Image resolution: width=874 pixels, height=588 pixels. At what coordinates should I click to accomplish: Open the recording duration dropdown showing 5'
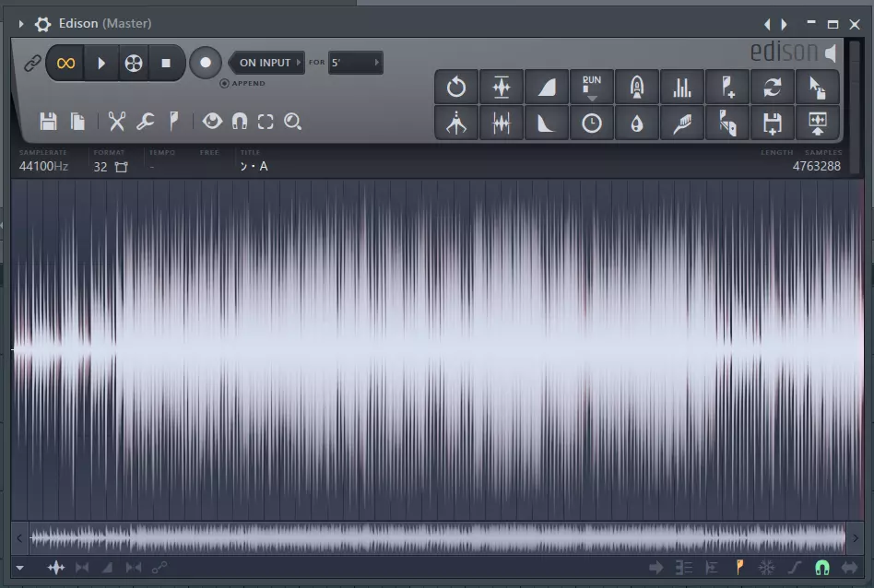pos(356,63)
